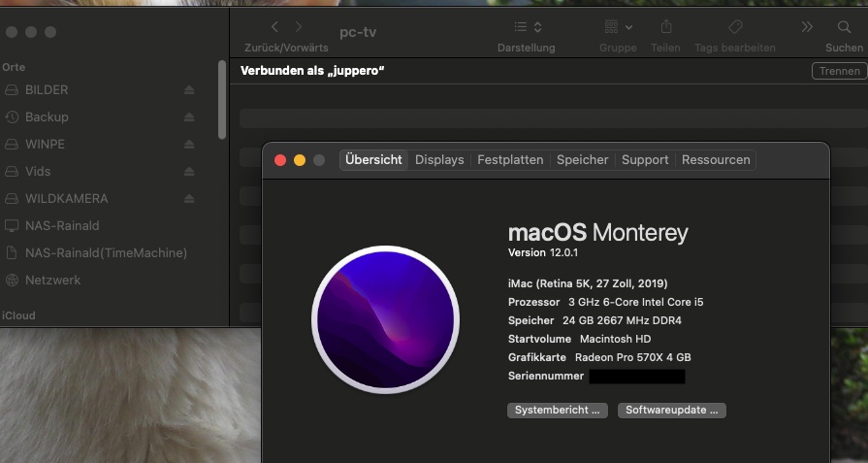The width and height of the screenshot is (868, 463).
Task: Eject the WILDKAMERA volume
Action: tap(189, 198)
